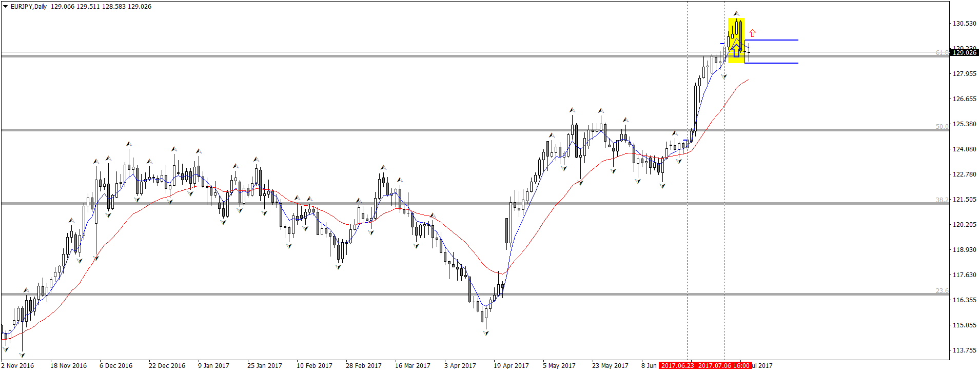This screenshot has height=372, width=980.
Task: Click the 23 May 2017 date label
Action: click(610, 366)
